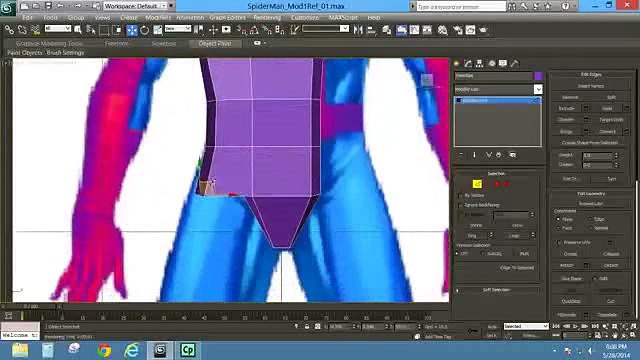Image resolution: width=640 pixels, height=360 pixels.
Task: Select the Select and Link tool
Action: pos(9,30)
